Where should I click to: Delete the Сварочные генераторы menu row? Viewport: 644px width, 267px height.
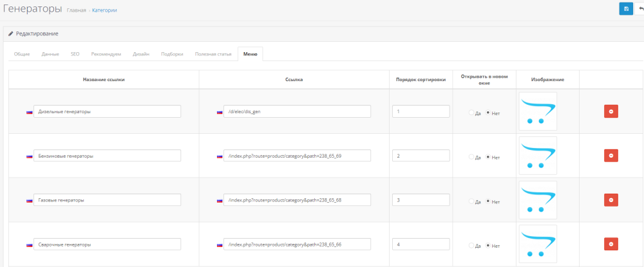pyautogui.click(x=611, y=244)
